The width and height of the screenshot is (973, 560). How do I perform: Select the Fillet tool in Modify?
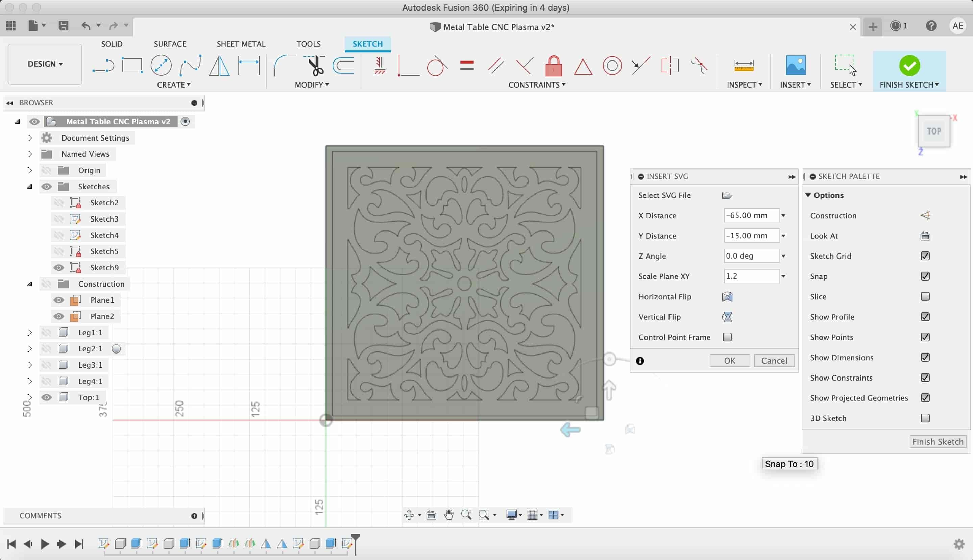click(x=284, y=65)
